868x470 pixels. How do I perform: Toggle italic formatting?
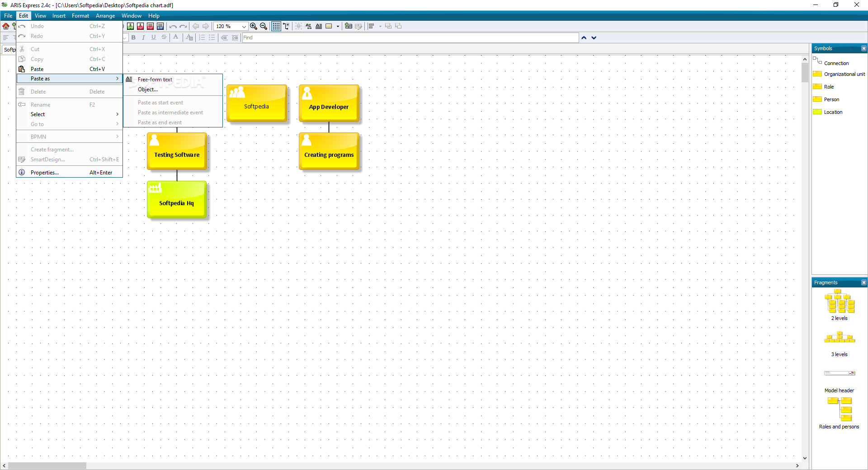pos(143,38)
